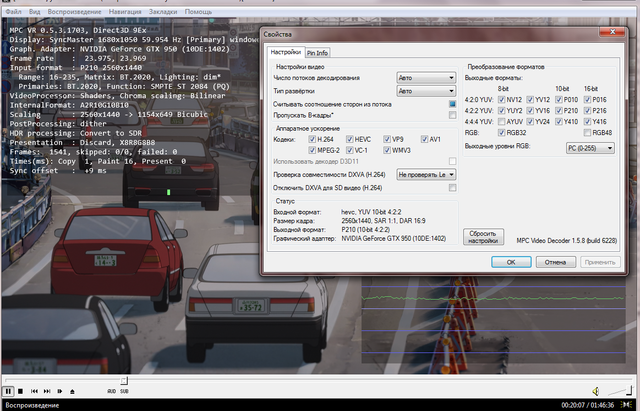Toggle the P210 output format
This screenshot has height=411, width=640.
(x=559, y=111)
